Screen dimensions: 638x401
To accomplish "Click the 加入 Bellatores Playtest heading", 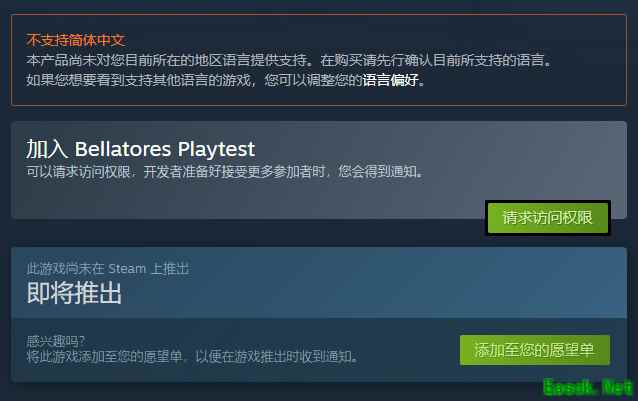I will (141, 149).
